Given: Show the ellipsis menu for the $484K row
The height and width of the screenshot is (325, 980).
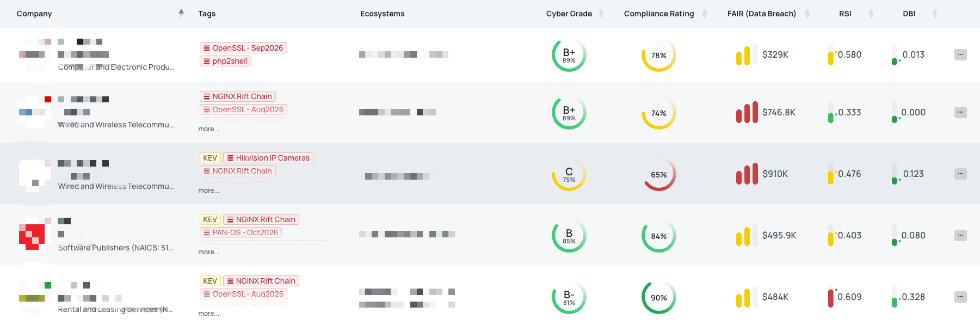Looking at the screenshot, I should click(960, 297).
